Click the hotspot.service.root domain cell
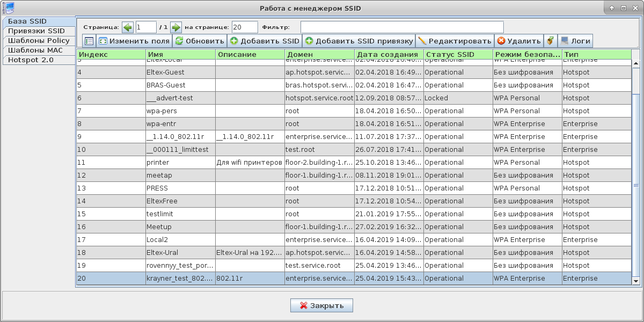The height and width of the screenshot is (322, 644). click(319, 98)
